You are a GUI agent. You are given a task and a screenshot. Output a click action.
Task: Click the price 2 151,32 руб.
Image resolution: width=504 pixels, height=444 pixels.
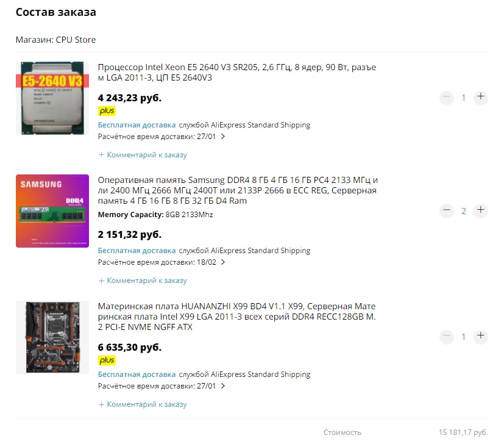point(130,235)
